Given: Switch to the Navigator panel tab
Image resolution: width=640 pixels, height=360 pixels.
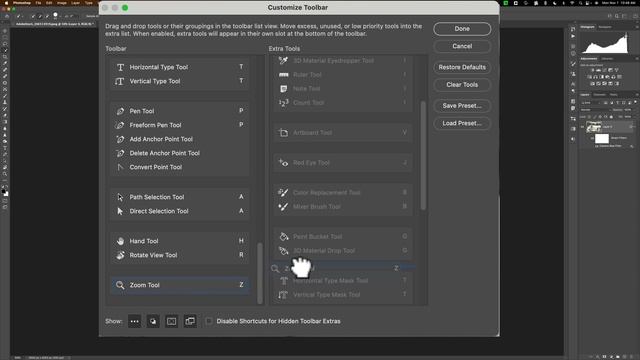Looking at the screenshot, I should (605, 27).
